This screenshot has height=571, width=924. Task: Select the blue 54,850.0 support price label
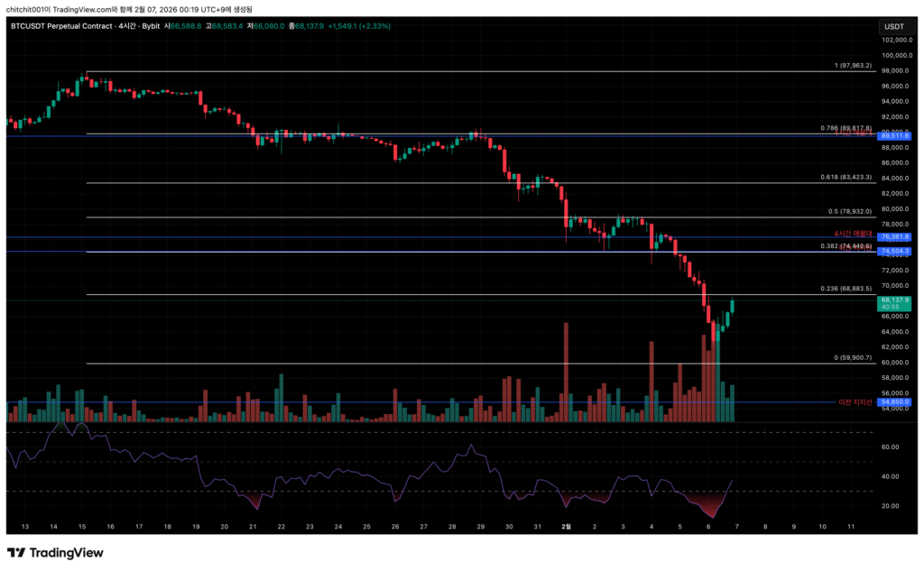[x=895, y=402]
